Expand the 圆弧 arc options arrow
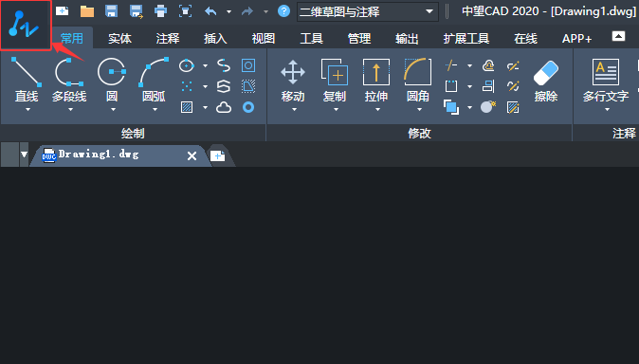The width and height of the screenshot is (639, 364). [x=155, y=110]
